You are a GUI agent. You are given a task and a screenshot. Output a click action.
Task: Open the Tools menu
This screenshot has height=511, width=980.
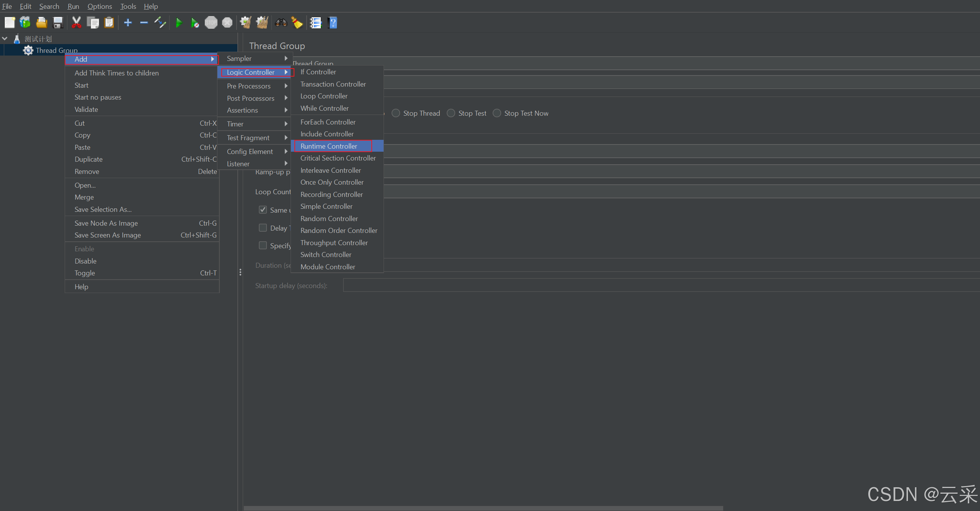coord(128,6)
